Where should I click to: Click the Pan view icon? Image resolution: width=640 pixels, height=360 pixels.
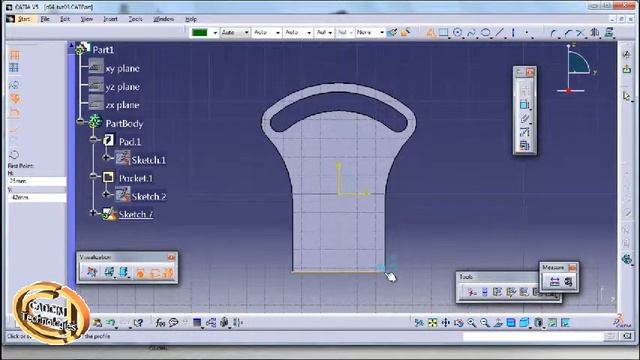pos(445,323)
